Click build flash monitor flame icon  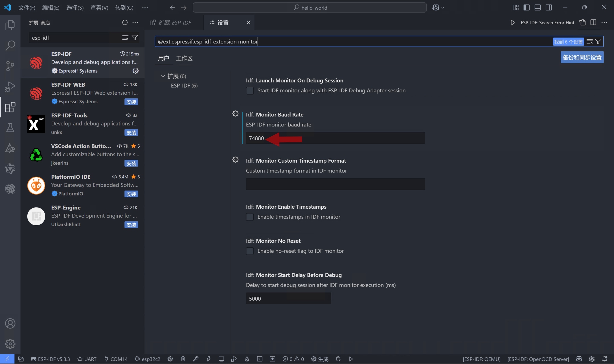click(x=247, y=359)
